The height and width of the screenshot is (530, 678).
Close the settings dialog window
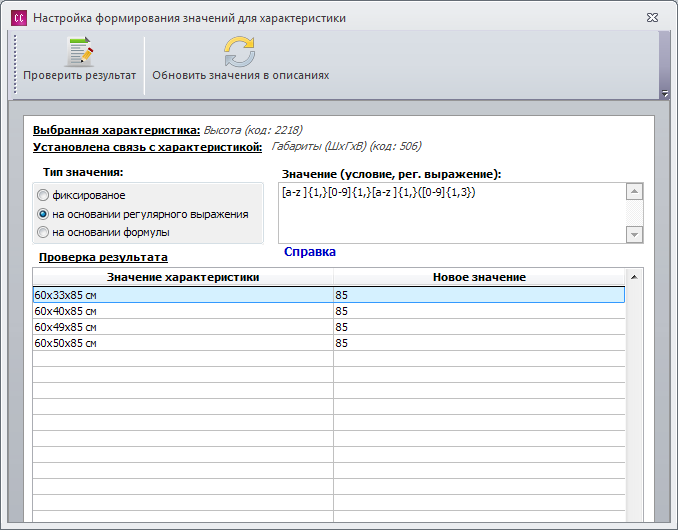(652, 18)
